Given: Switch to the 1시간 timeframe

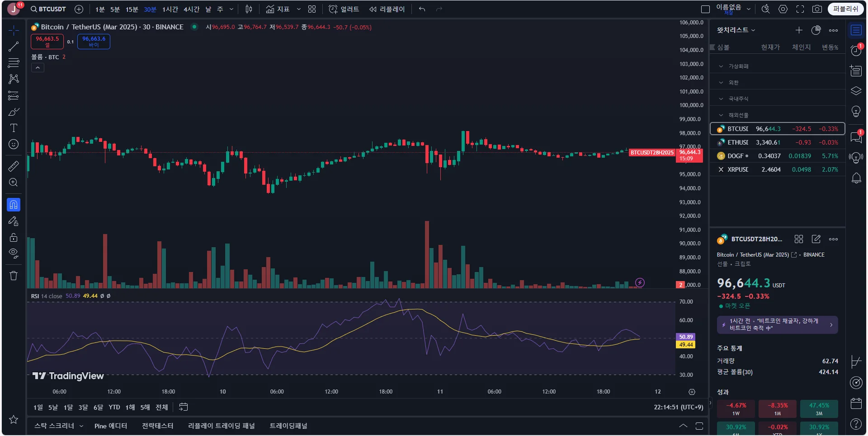Looking at the screenshot, I should point(170,9).
